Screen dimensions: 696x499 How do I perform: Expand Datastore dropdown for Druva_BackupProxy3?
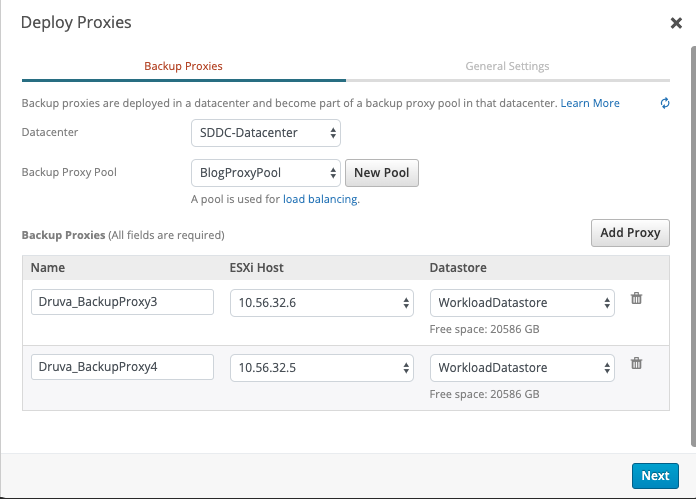click(522, 303)
